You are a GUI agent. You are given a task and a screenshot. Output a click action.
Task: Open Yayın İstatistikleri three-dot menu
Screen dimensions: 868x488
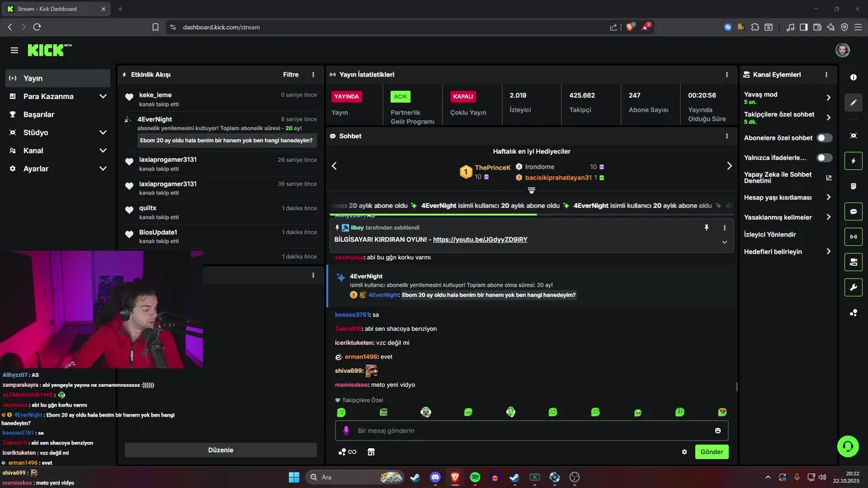click(727, 75)
